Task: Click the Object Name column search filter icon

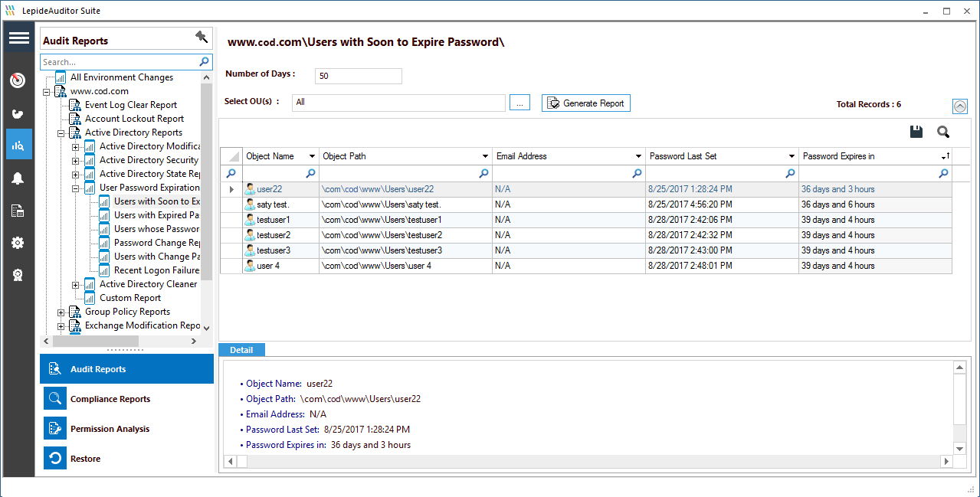Action: click(311, 174)
